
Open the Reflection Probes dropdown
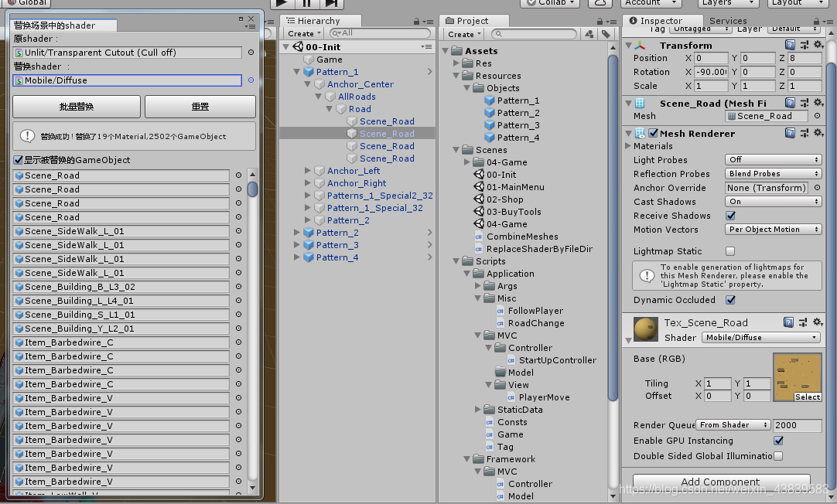[773, 173]
